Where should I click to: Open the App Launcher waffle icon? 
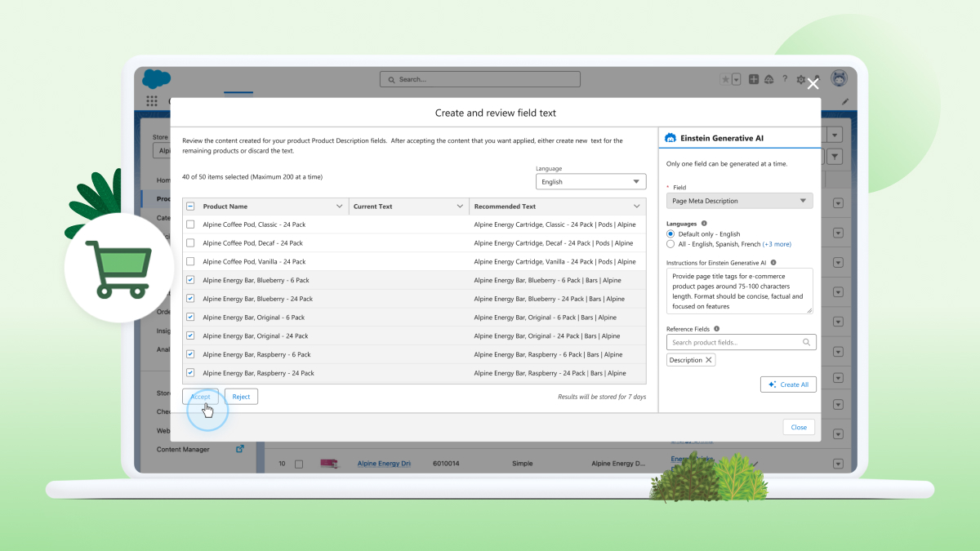point(150,100)
